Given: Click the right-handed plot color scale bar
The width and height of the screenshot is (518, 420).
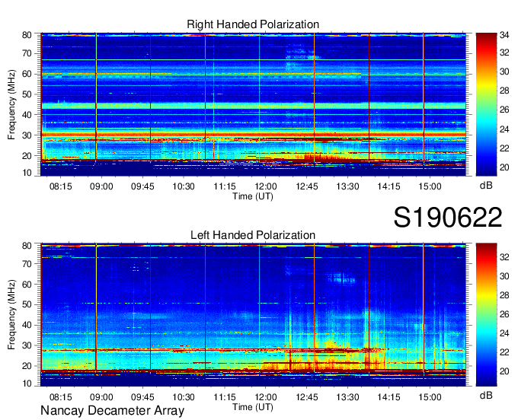Looking at the screenshot, I should [x=486, y=104].
